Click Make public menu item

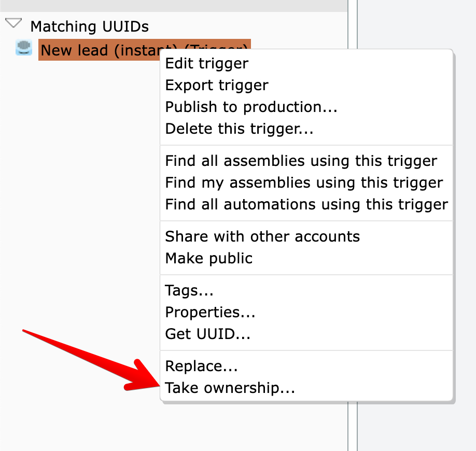tap(208, 258)
